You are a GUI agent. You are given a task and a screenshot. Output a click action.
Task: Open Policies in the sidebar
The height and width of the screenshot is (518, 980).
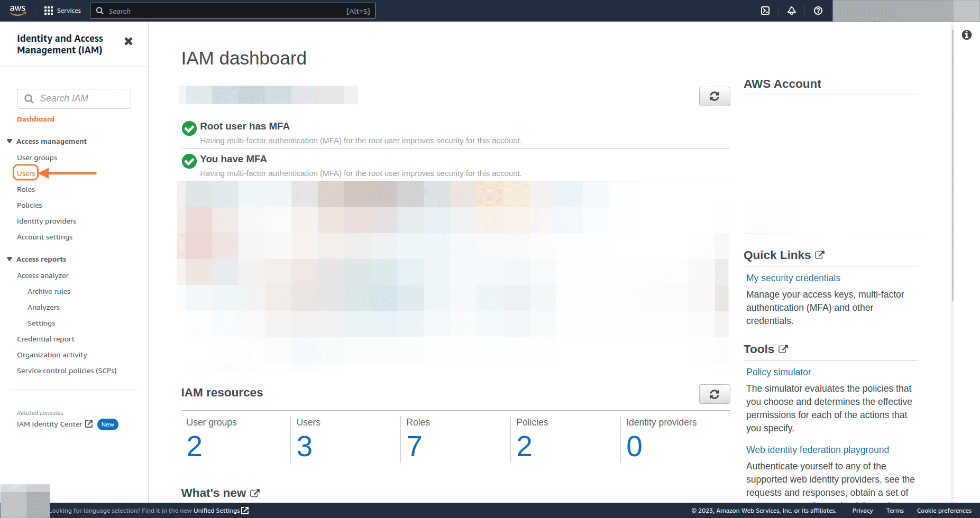pyautogui.click(x=30, y=205)
